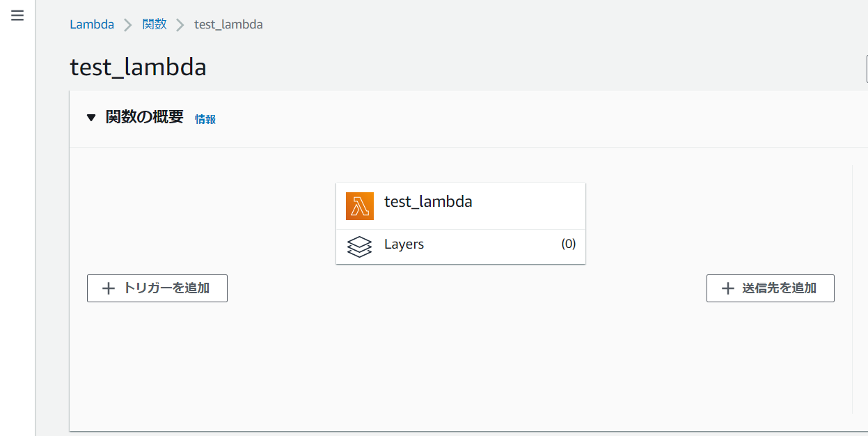Click the Layers label text
Image resolution: width=868 pixels, height=436 pixels.
(x=404, y=244)
